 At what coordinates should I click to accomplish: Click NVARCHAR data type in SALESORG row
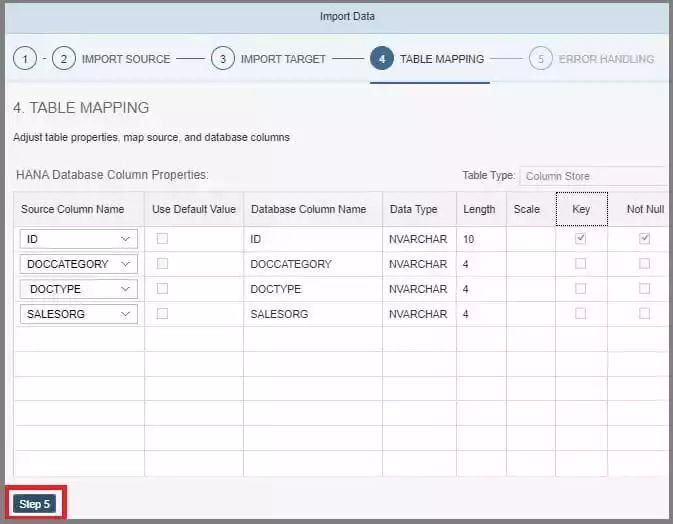418,314
